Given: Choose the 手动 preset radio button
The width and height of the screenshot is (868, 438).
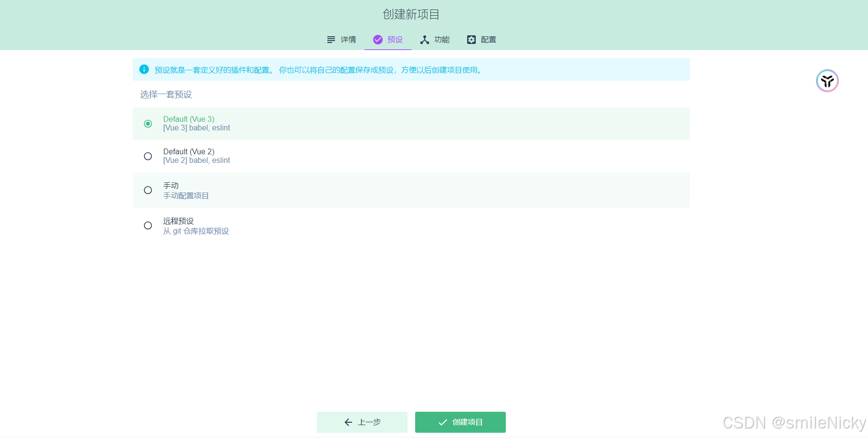Looking at the screenshot, I should 148,190.
